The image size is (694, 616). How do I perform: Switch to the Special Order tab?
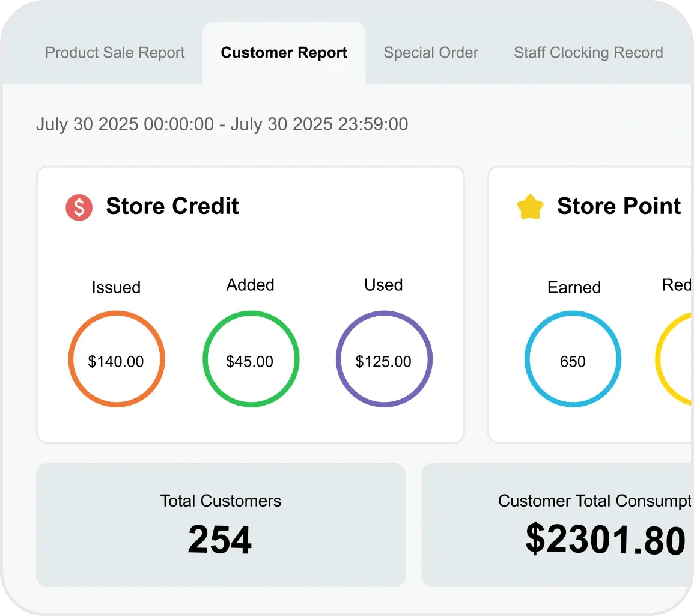pos(431,53)
